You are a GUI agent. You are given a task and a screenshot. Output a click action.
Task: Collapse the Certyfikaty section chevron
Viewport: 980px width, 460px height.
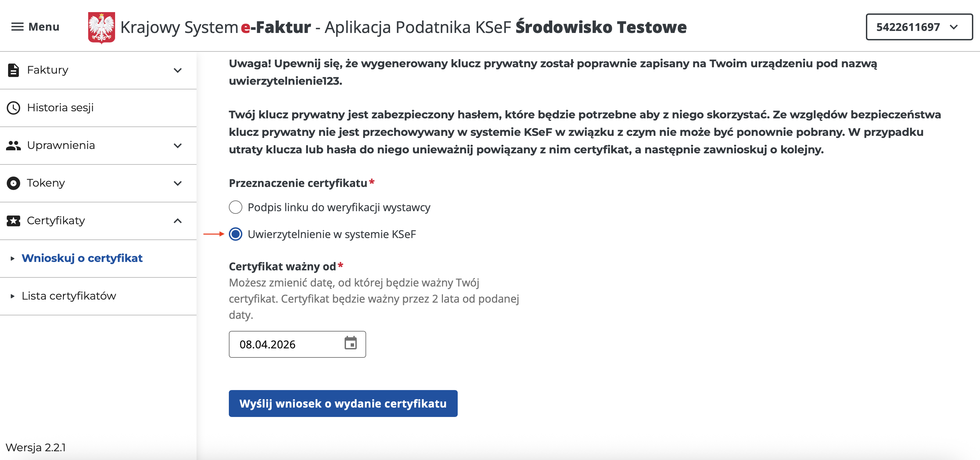(178, 221)
